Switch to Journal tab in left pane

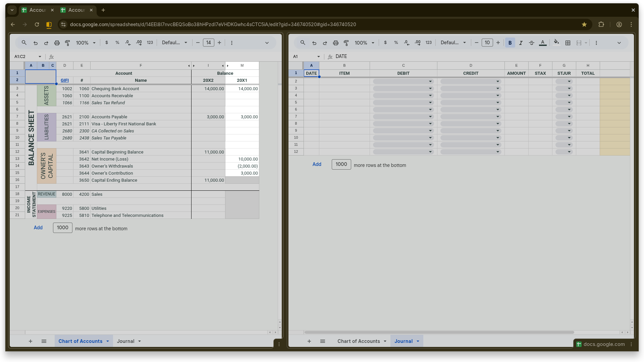click(126, 341)
